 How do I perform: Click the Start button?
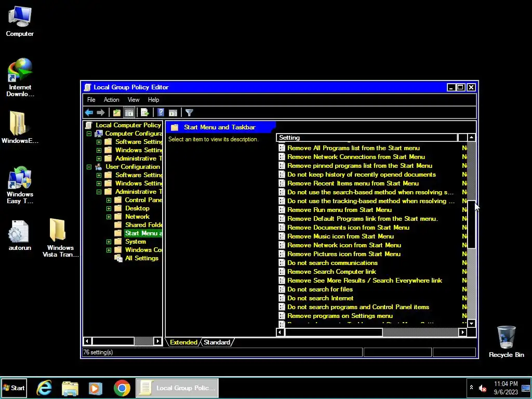click(14, 388)
